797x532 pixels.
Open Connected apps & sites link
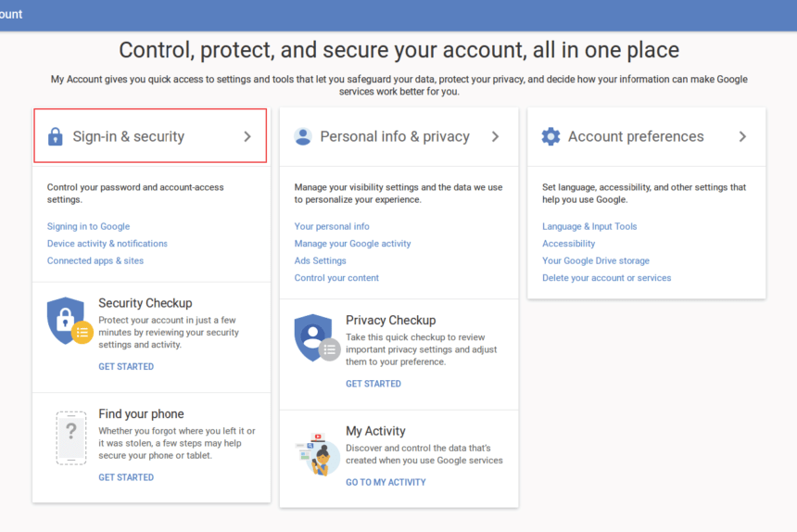click(95, 260)
